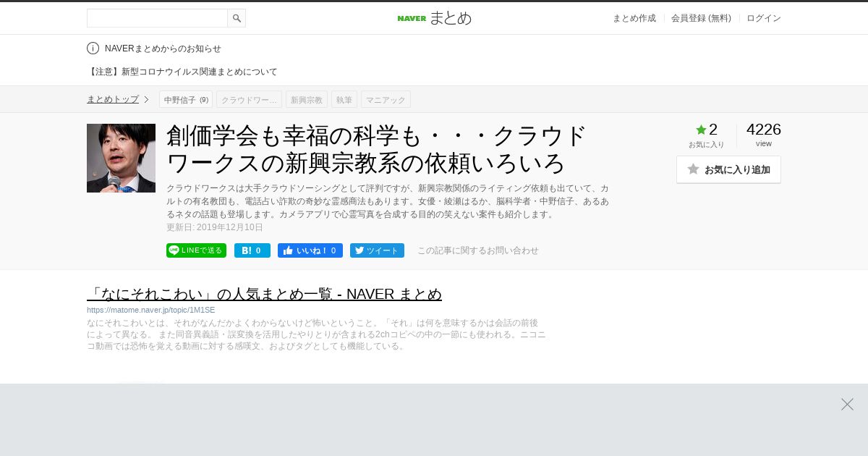Image resolution: width=868 pixels, height=456 pixels.
Task: Go to まとめトップ breadcrumb
Action: point(113,99)
